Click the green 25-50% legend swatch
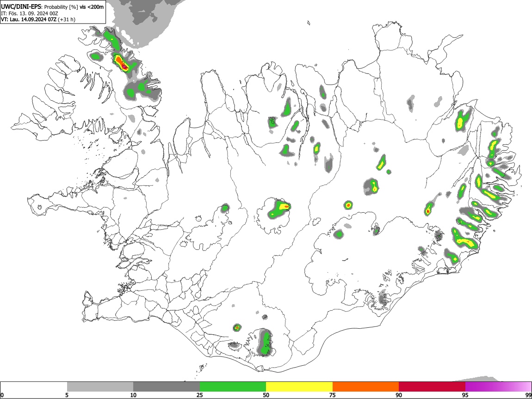Image resolution: width=532 pixels, height=399 pixels. click(233, 387)
